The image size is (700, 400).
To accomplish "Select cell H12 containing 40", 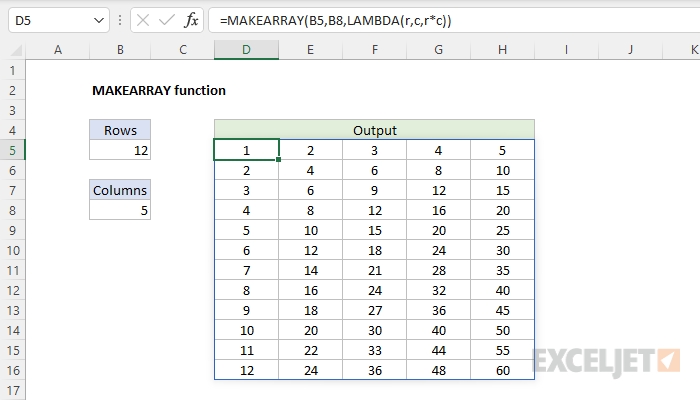I will coord(502,290).
